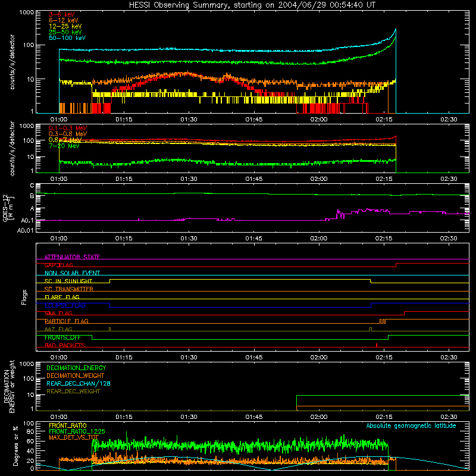Click the 0.8-7 MeV legend label
Screen dimensions: 476x476
tap(65, 140)
